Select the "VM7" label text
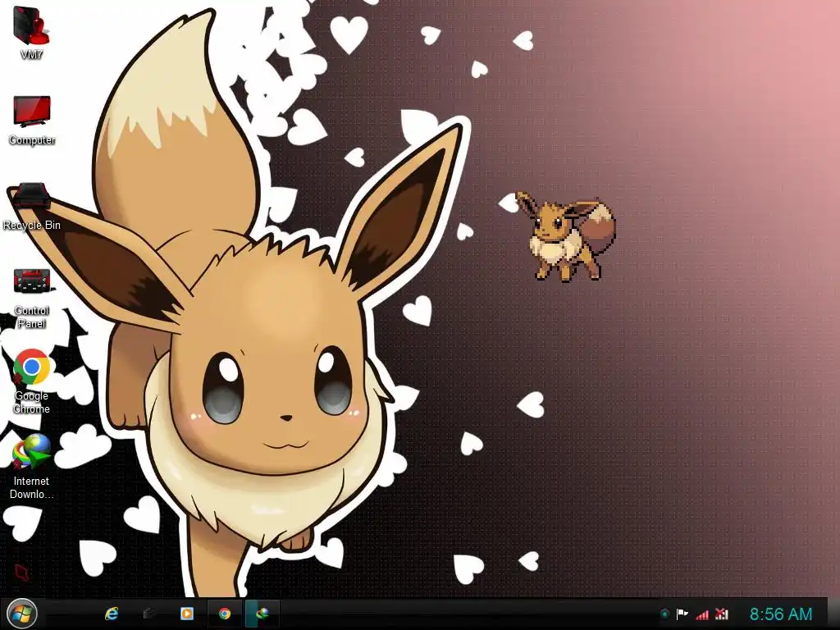This screenshot has width=840, height=630. (x=32, y=54)
